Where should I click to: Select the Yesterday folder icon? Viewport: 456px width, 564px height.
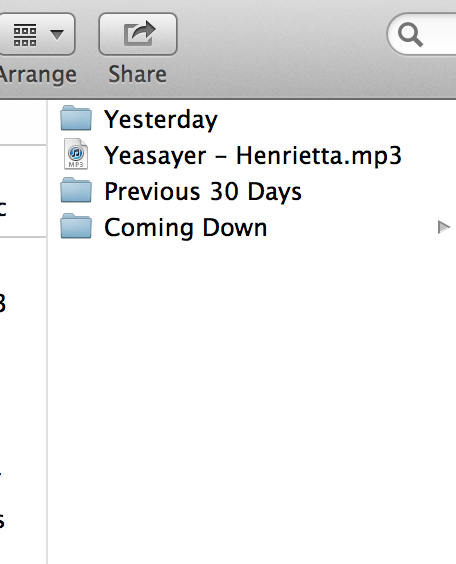[76, 118]
